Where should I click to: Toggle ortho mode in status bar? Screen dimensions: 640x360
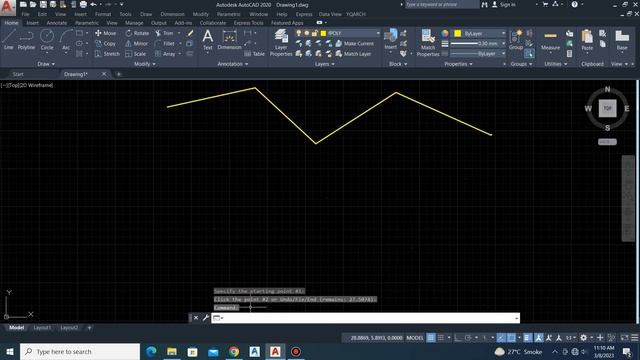point(458,338)
